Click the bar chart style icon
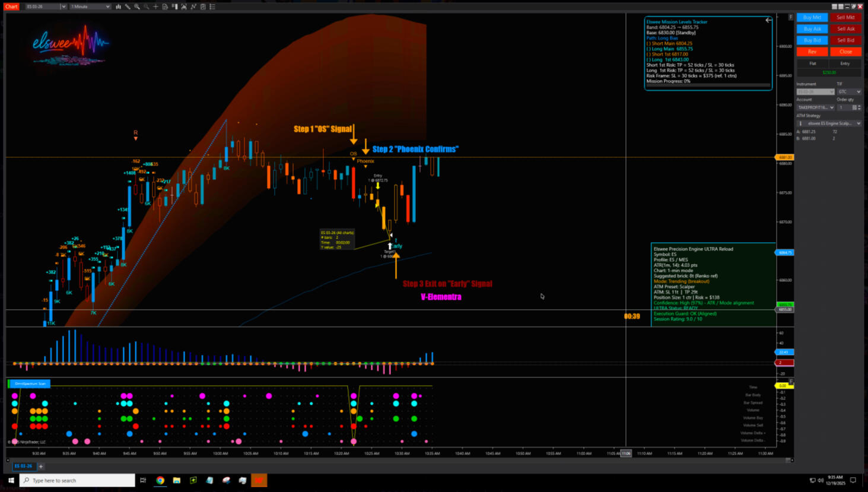The image size is (868, 492). click(118, 7)
